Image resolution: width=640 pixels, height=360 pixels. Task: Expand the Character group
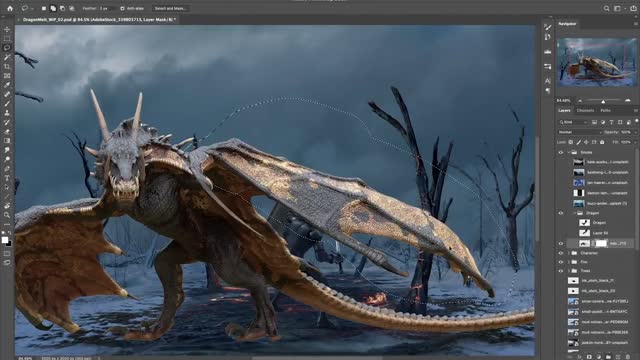click(x=569, y=253)
